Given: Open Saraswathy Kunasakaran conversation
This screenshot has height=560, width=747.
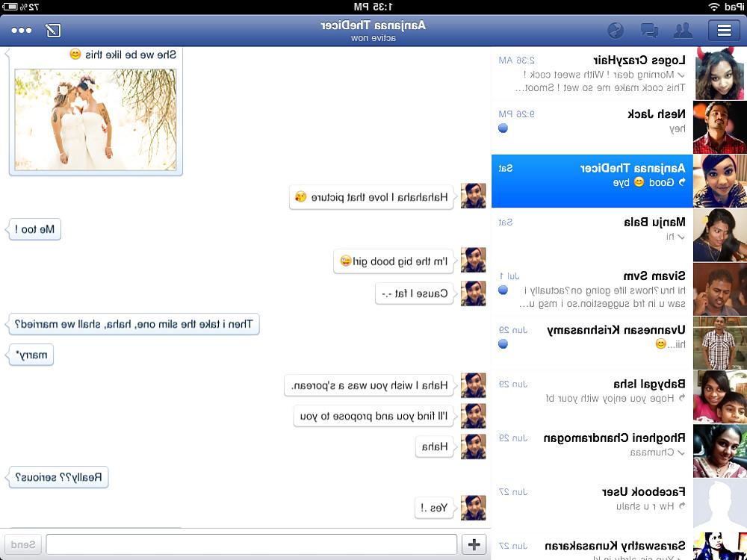Looking at the screenshot, I should pyautogui.click(x=619, y=547).
